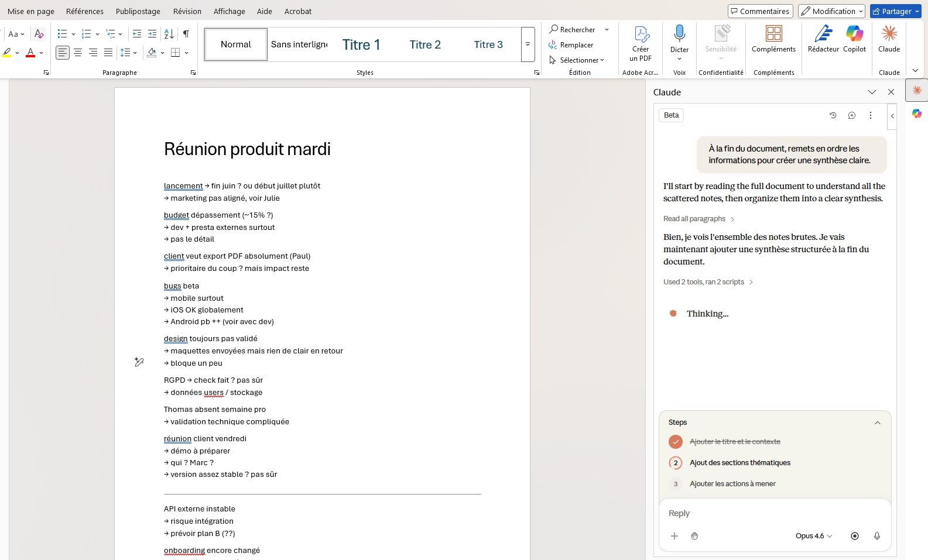The image size is (928, 560).
Task: Open the Révision ribbon tab
Action: [x=187, y=11]
